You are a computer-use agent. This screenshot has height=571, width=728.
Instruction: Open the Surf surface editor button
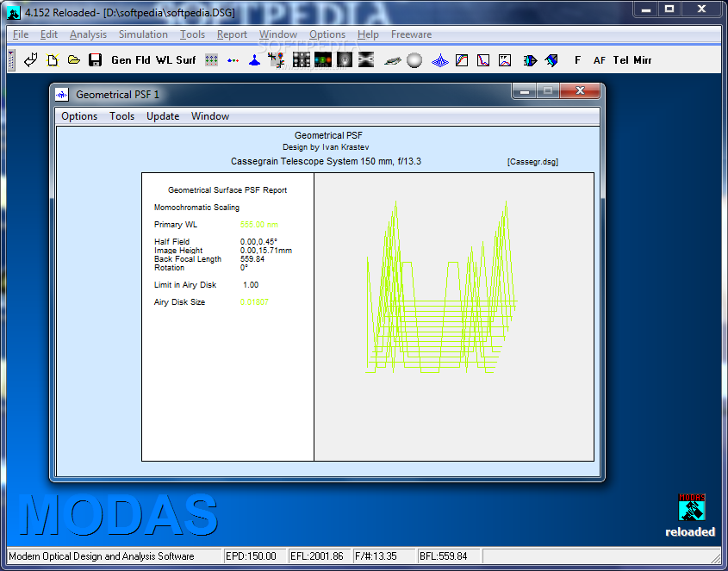[186, 60]
